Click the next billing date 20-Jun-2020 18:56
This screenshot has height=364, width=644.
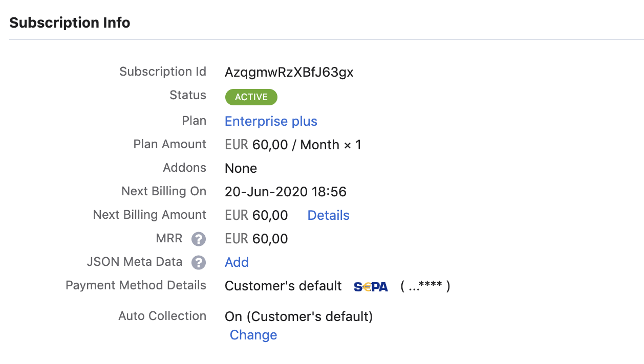(x=285, y=192)
